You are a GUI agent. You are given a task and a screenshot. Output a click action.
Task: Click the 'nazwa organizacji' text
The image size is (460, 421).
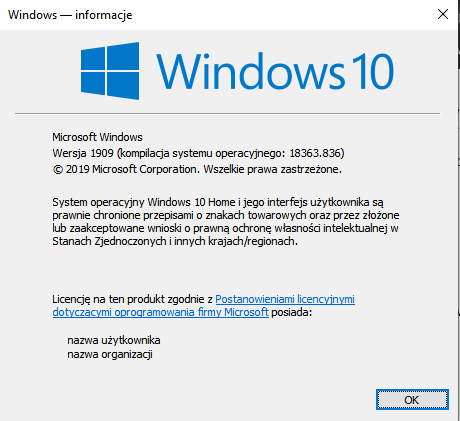click(110, 354)
